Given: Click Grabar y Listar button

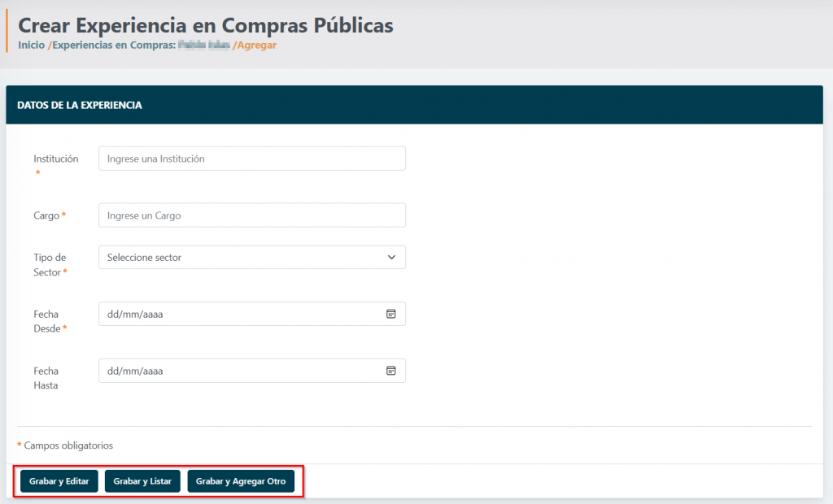Looking at the screenshot, I should (142, 481).
